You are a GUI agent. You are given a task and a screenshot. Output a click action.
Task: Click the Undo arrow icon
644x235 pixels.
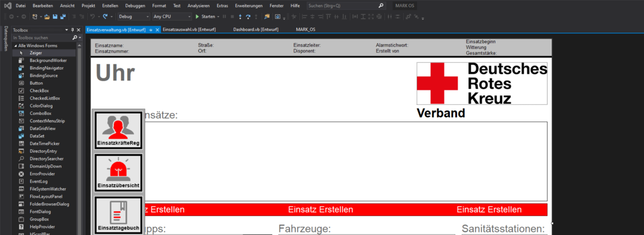tap(92, 17)
